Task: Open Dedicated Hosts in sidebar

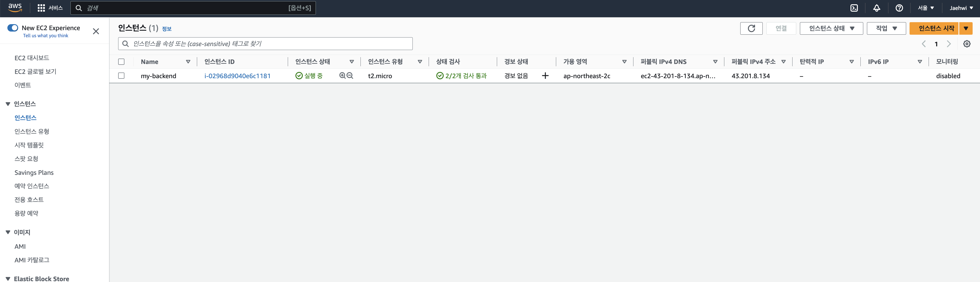Action: tap(29, 199)
